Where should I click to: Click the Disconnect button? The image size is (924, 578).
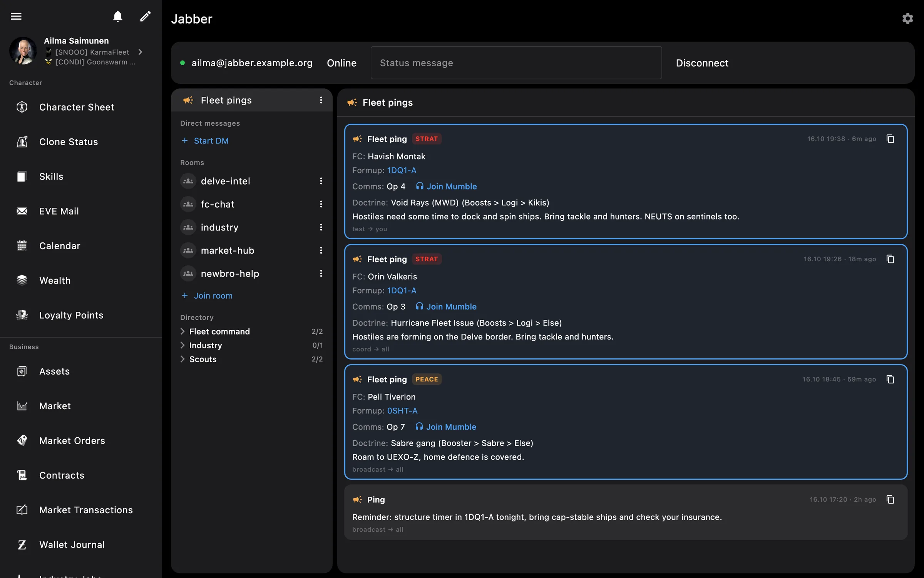[702, 63]
